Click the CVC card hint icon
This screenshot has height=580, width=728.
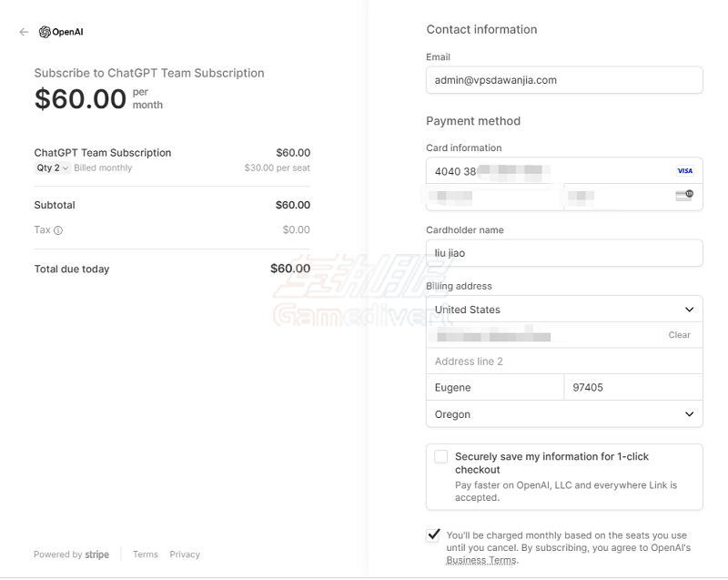click(x=684, y=196)
